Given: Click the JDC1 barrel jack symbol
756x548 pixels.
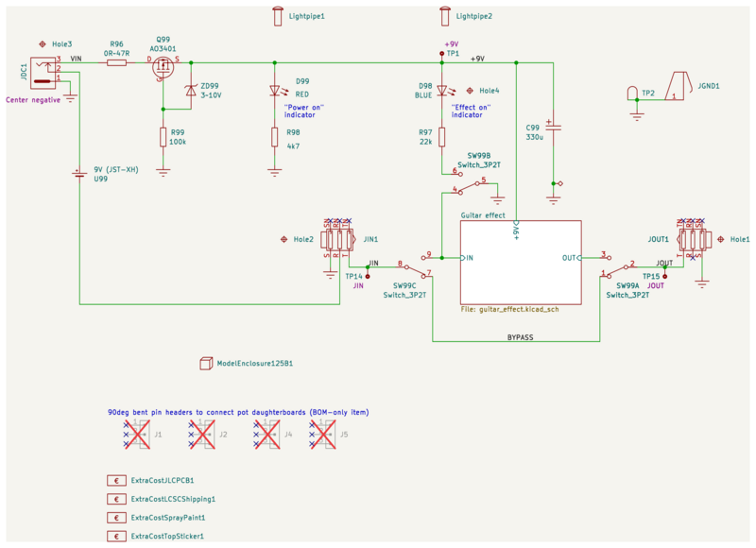Looking at the screenshot, I should (x=43, y=74).
